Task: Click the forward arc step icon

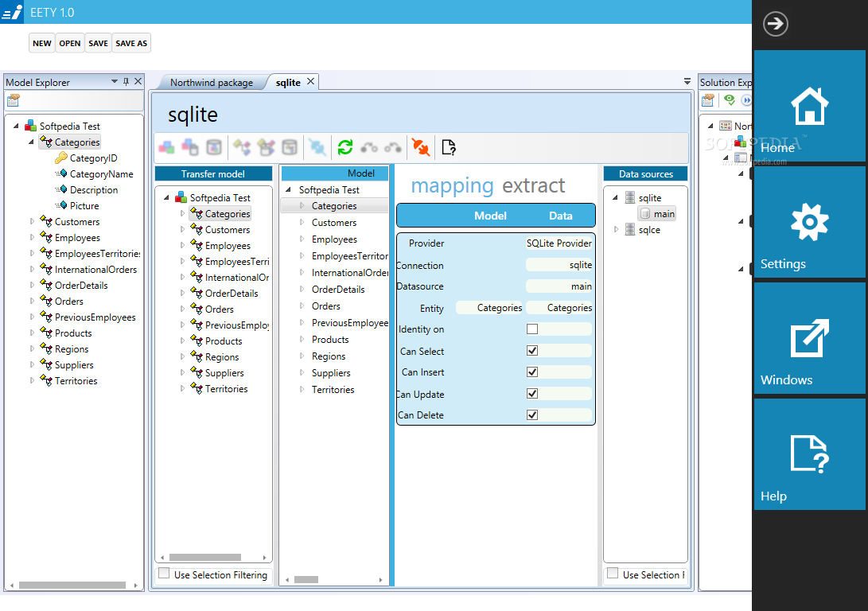Action: (x=369, y=148)
